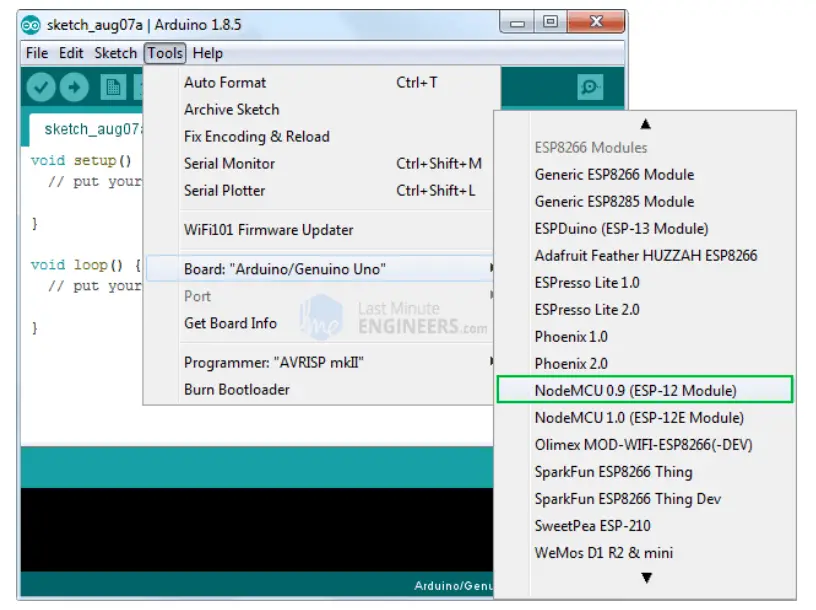This screenshot has height=610, width=816.
Task: Open the Serial Monitor magnifier icon
Action: pos(590,86)
